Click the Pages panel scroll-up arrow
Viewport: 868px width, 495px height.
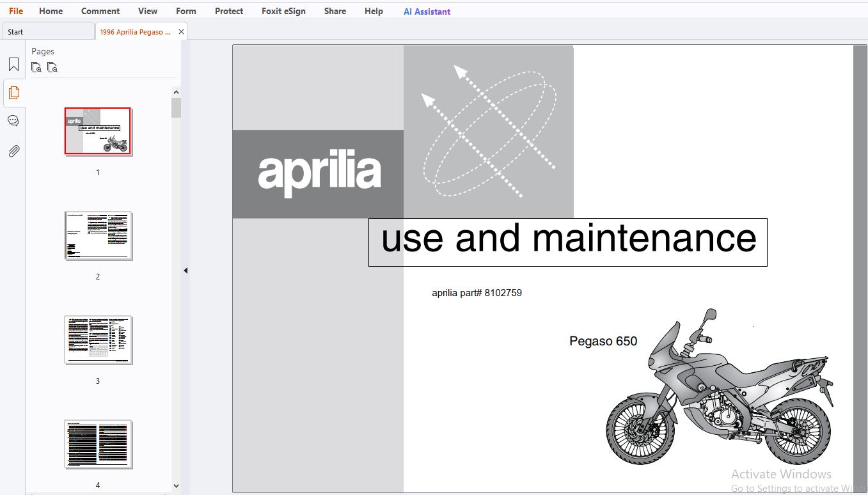coord(176,93)
